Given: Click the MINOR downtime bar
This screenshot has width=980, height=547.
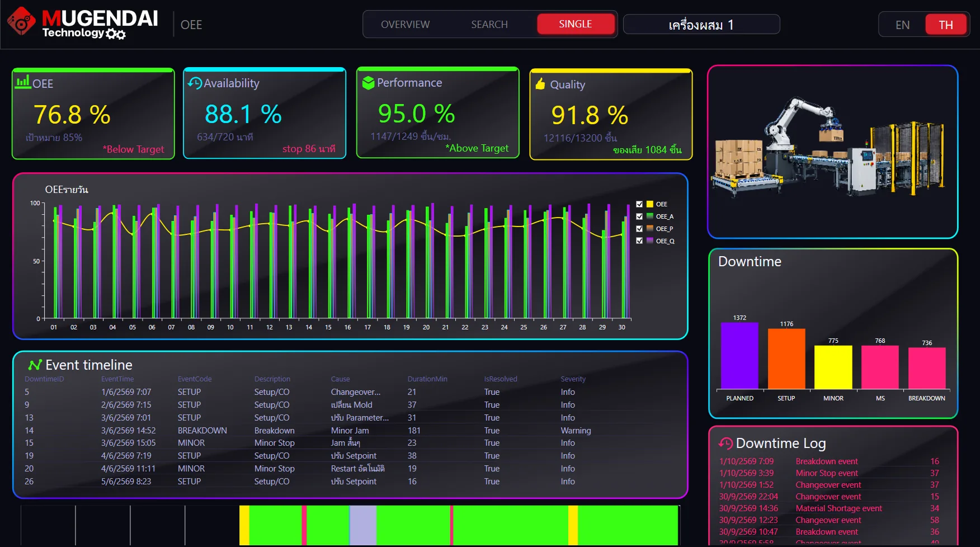Looking at the screenshot, I should pyautogui.click(x=833, y=367).
